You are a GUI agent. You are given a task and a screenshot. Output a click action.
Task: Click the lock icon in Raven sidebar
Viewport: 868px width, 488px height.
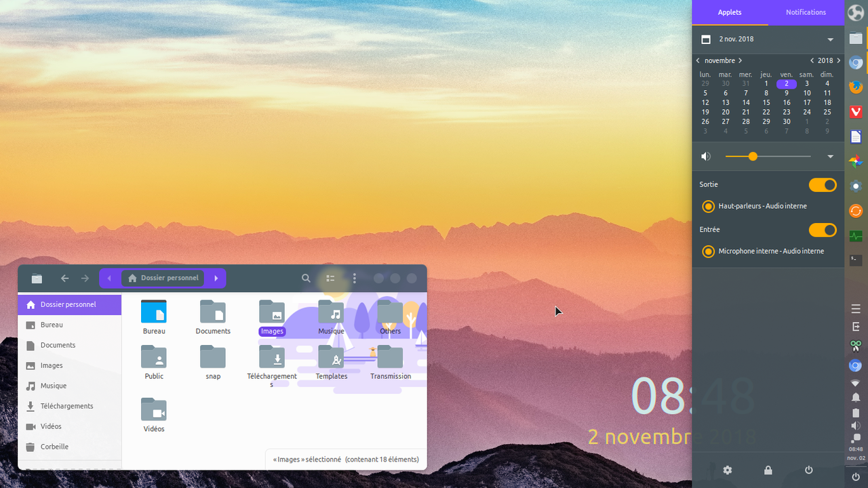tap(768, 470)
